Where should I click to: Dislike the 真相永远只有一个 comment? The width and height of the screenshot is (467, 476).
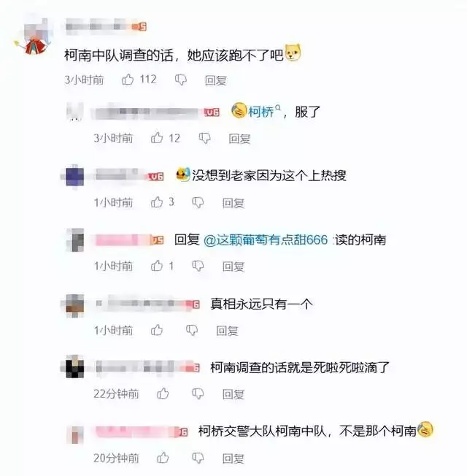coord(192,330)
